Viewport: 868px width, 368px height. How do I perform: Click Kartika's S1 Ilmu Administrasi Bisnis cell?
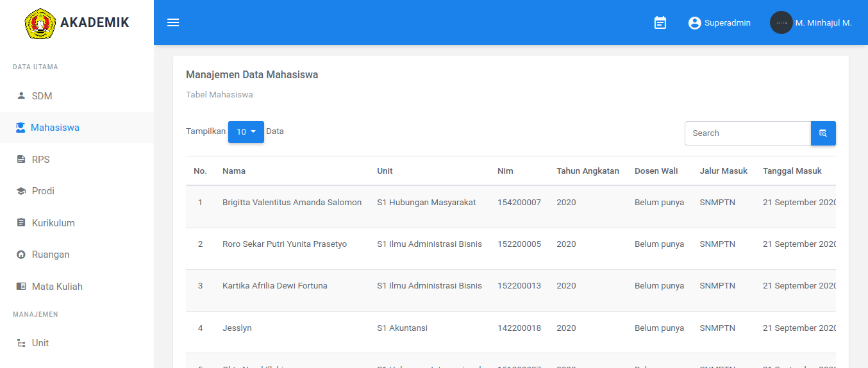coord(430,285)
